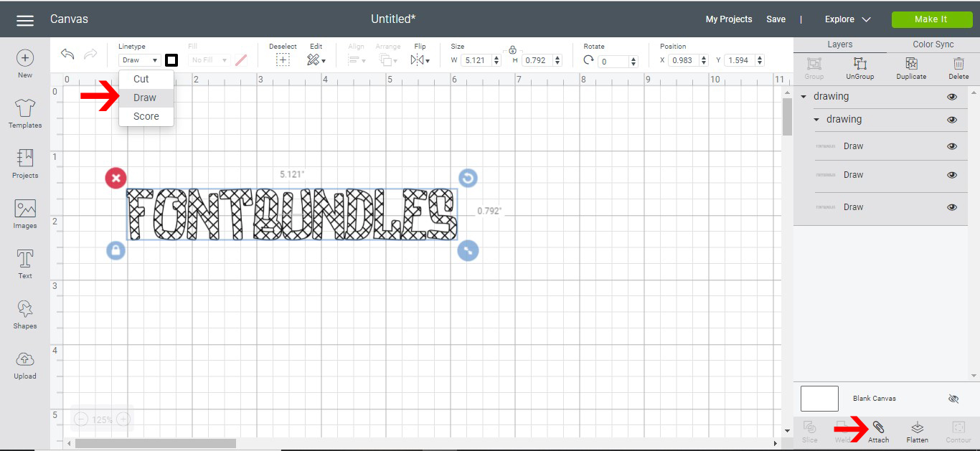Viewport: 980px width, 451px height.
Task: Adjust X position with stepper arrows
Action: click(x=703, y=60)
